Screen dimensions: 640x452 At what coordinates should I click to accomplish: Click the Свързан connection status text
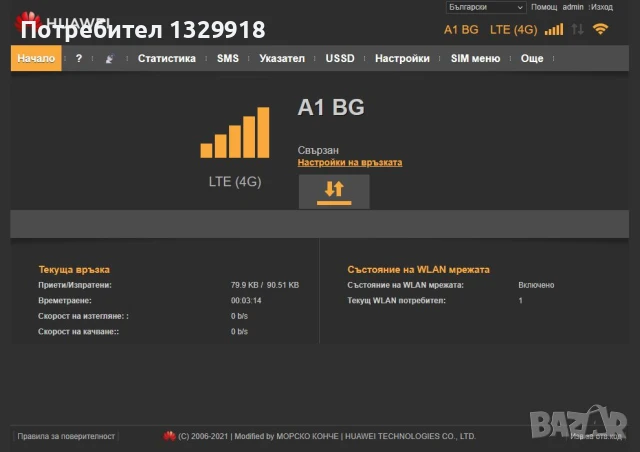coord(318,150)
